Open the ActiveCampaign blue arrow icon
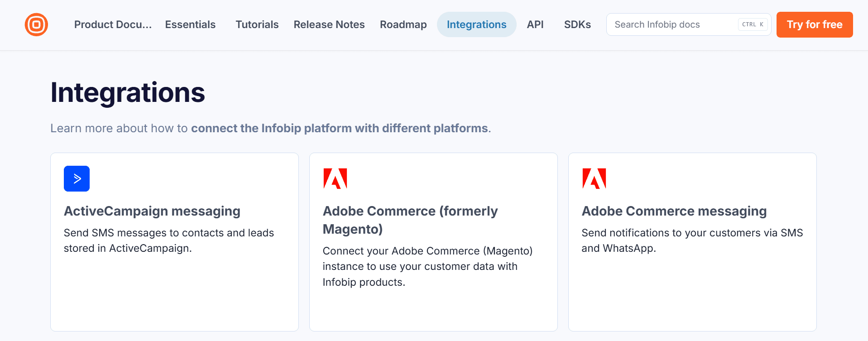Image resolution: width=868 pixels, height=341 pixels. point(77,178)
